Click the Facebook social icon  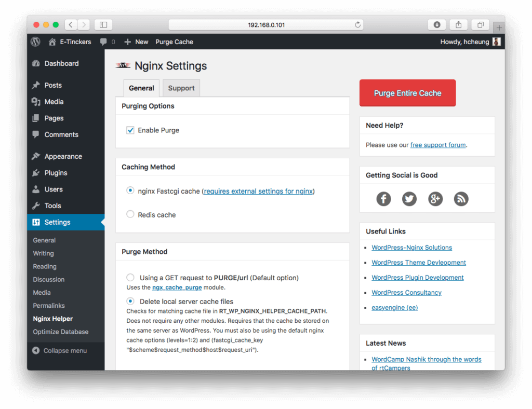[x=383, y=199]
